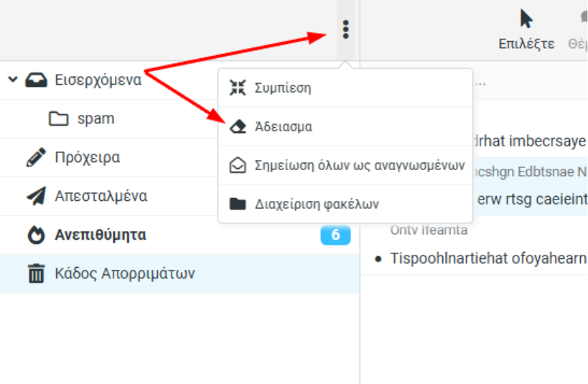Click the Junk flame icon
The height and width of the screenshot is (384, 588).
tap(35, 235)
